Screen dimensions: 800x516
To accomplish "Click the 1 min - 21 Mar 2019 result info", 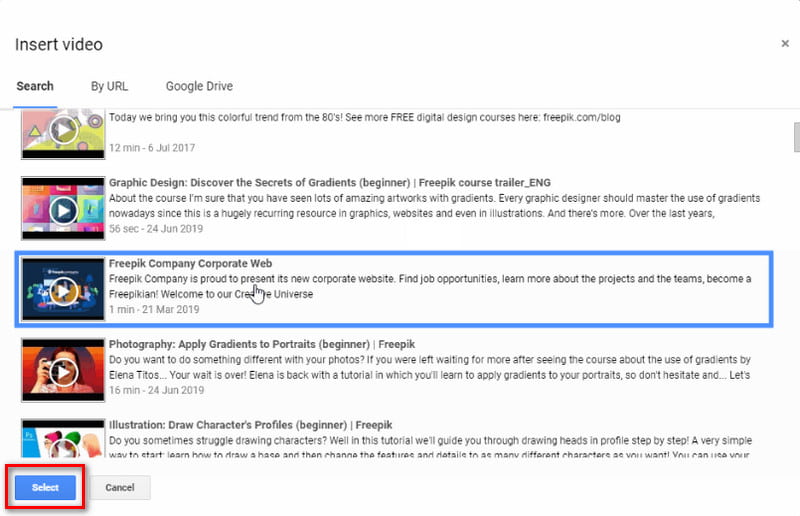I will tap(154, 309).
